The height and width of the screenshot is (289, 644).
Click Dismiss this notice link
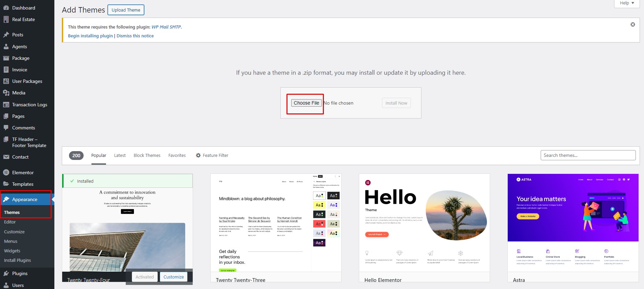click(x=135, y=36)
